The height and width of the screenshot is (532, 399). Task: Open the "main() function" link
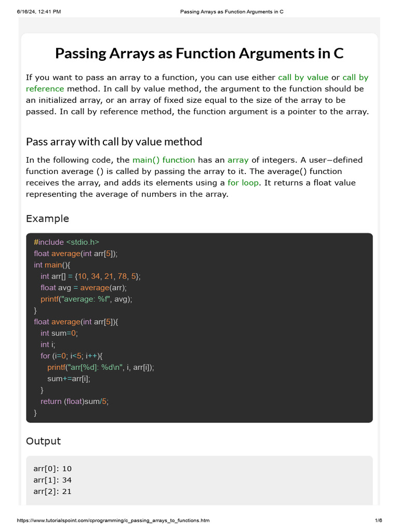click(x=164, y=160)
